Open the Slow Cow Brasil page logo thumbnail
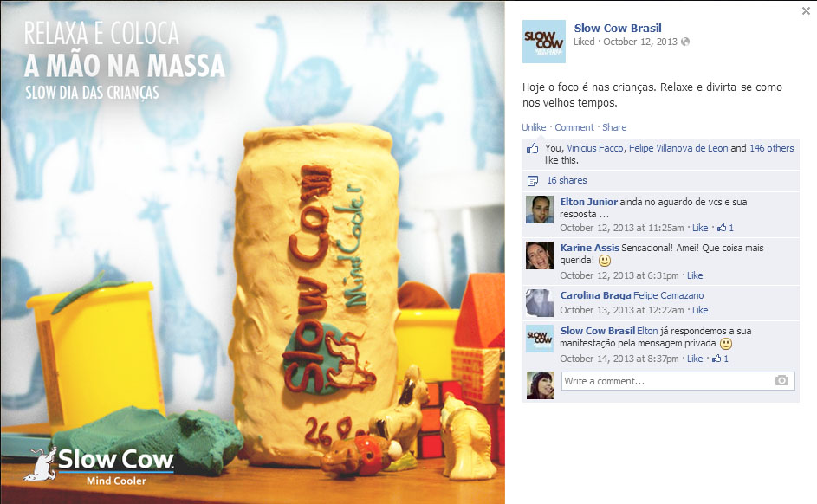 [x=543, y=42]
